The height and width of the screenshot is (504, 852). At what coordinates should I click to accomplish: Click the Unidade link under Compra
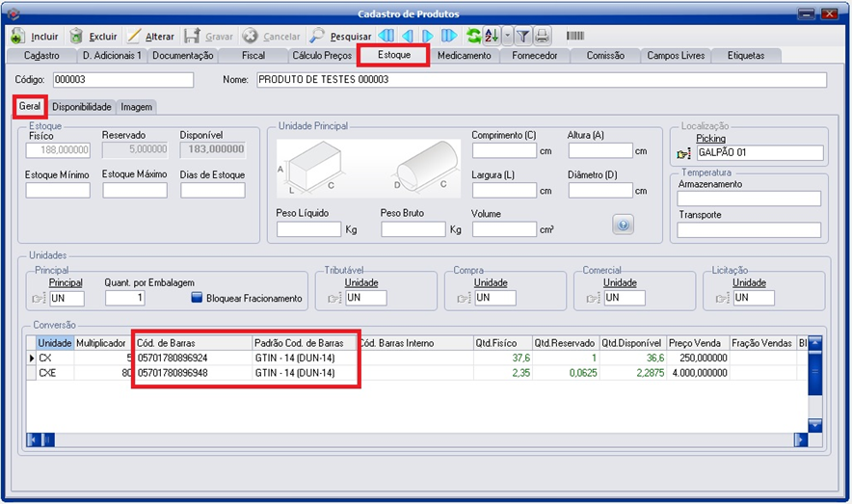click(491, 283)
